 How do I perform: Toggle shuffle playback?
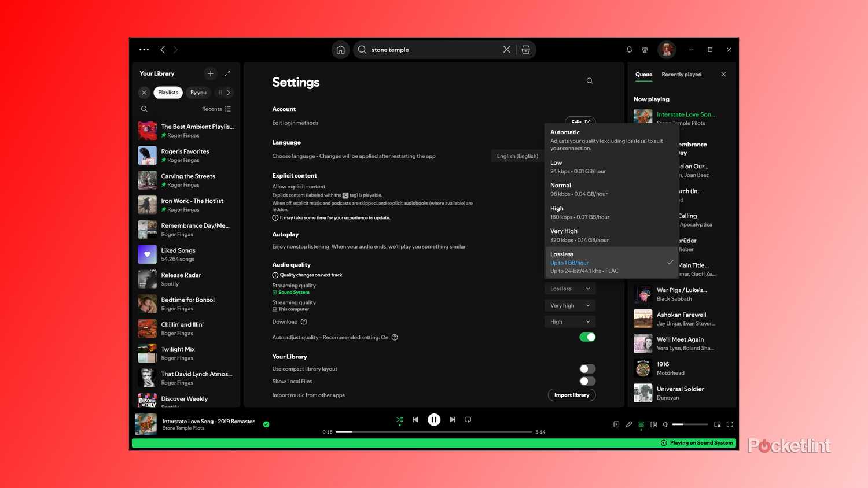click(x=400, y=419)
